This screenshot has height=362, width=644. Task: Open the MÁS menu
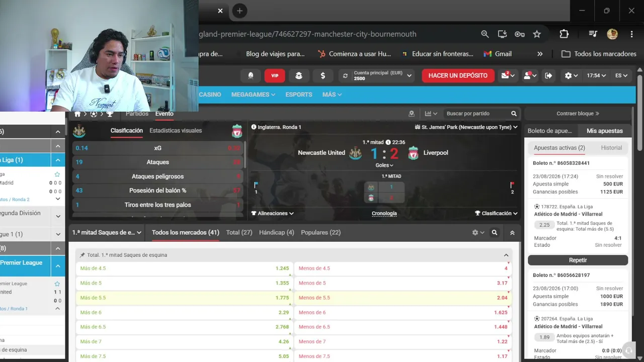click(332, 95)
